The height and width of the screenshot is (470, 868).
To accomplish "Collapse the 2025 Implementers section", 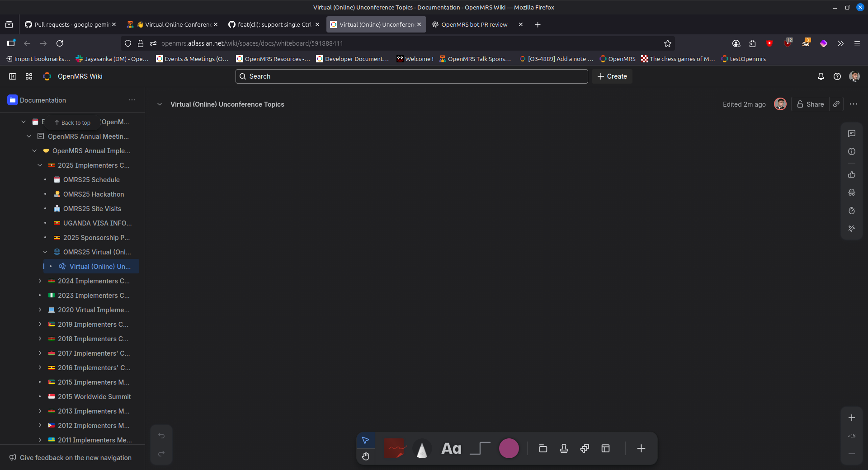I will pos(40,165).
